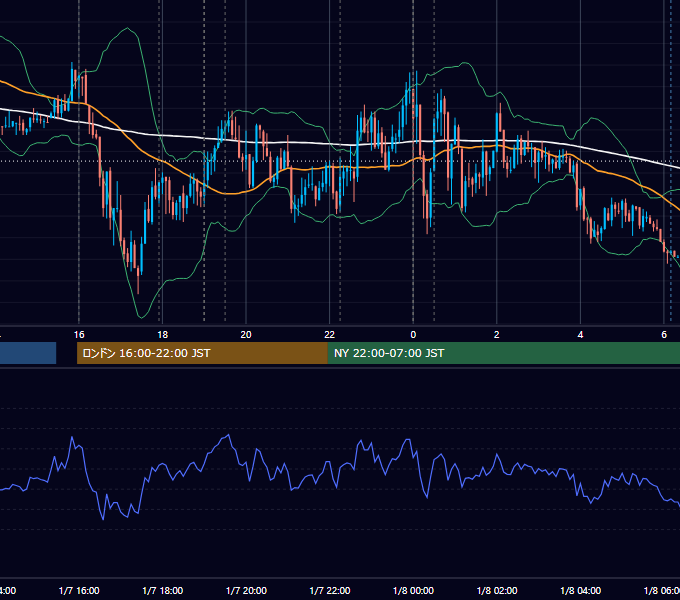Click the 18 hour label on upper axis
Image resolution: width=680 pixels, height=600 pixels.
162,335
